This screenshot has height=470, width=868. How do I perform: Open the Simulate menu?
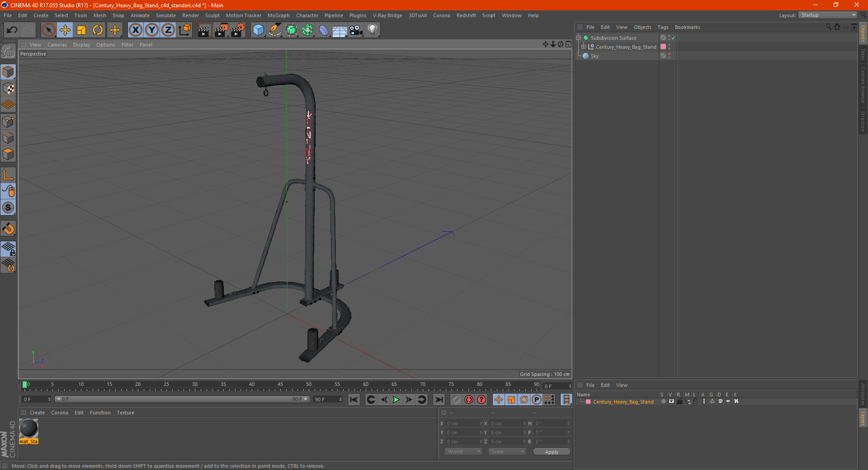(166, 15)
